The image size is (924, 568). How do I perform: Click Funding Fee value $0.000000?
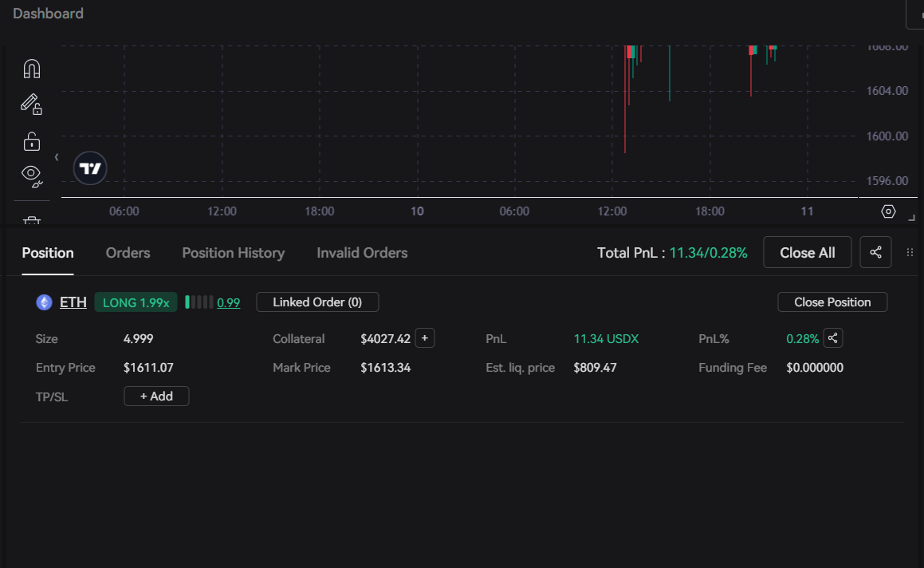[815, 368]
